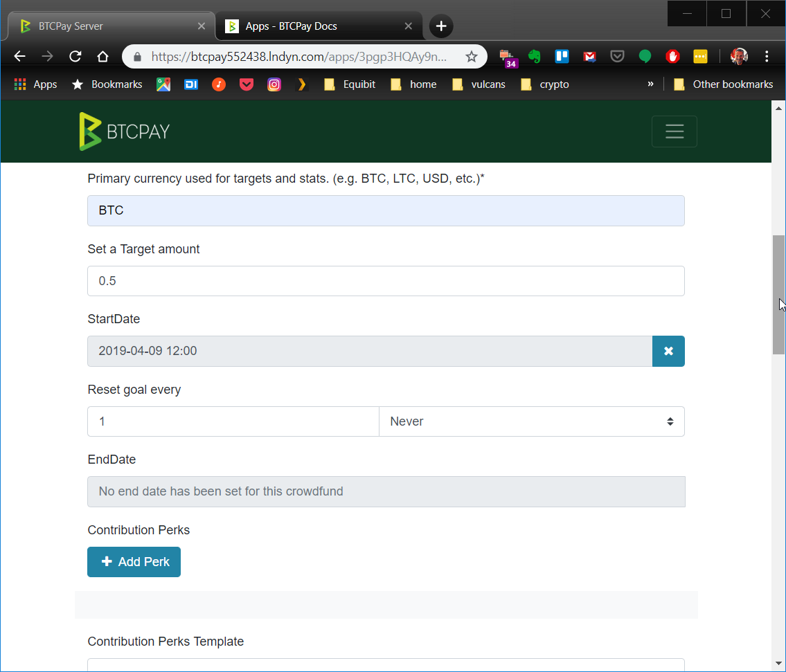This screenshot has width=786, height=672.
Task: Open the Trello extension icon
Action: [562, 56]
